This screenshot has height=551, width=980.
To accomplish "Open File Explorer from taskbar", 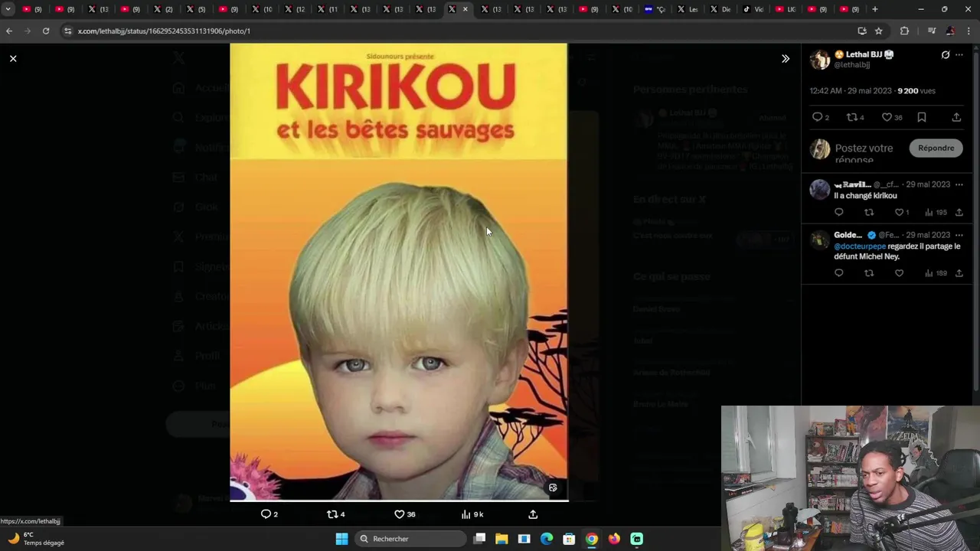I will pos(501,539).
